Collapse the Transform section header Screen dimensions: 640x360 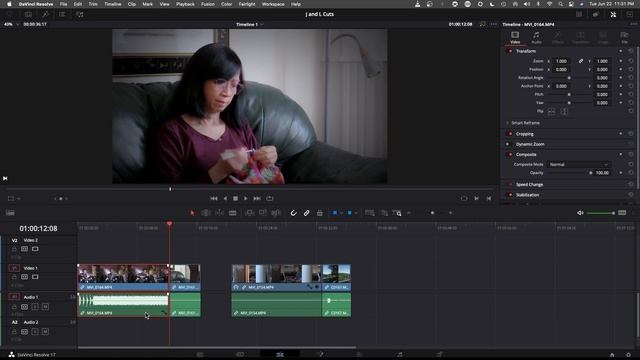point(526,51)
